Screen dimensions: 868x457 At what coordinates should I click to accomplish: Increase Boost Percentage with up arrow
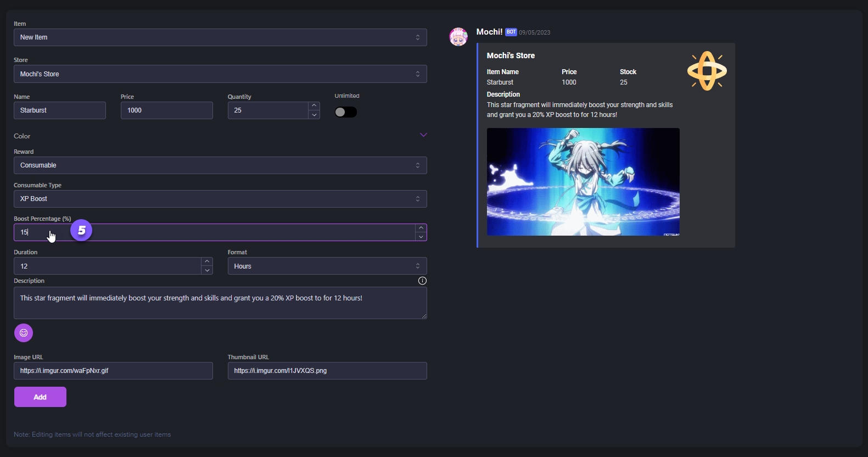pos(421,228)
